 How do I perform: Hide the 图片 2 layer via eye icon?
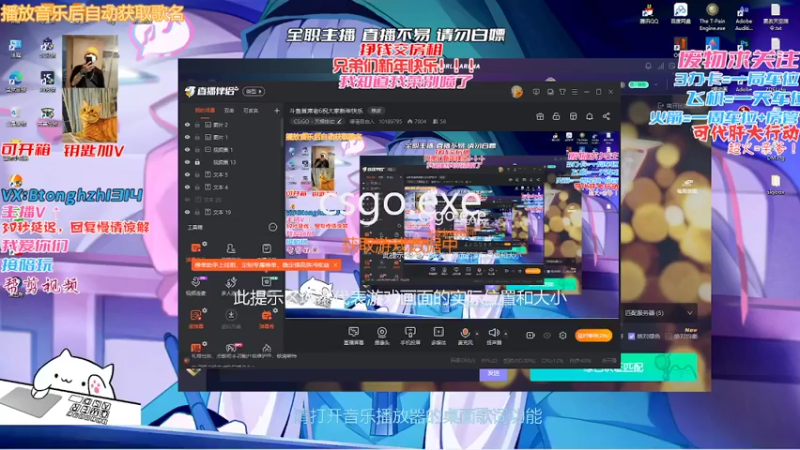pos(187,124)
